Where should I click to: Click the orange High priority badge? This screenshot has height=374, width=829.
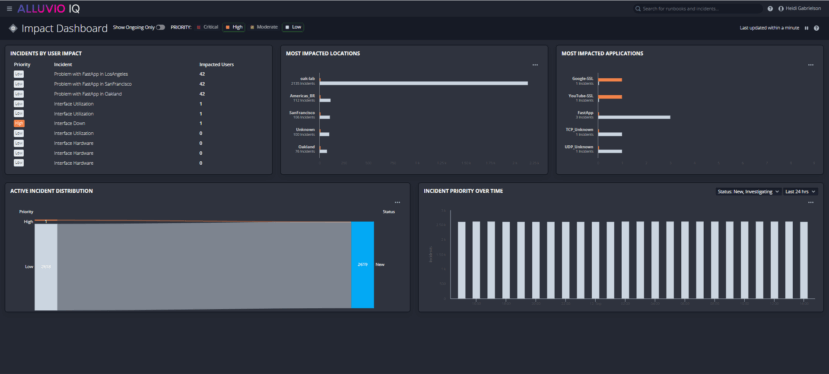click(x=19, y=123)
